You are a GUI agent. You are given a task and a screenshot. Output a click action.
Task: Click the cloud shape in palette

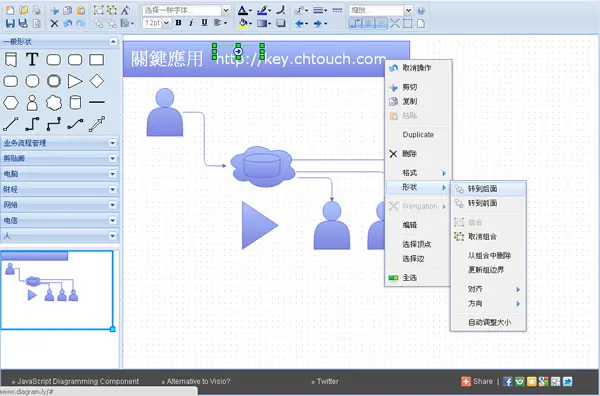(x=54, y=103)
